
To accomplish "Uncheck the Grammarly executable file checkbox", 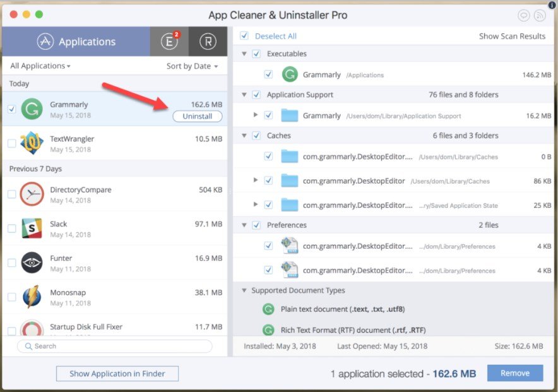I will pyautogui.click(x=268, y=74).
